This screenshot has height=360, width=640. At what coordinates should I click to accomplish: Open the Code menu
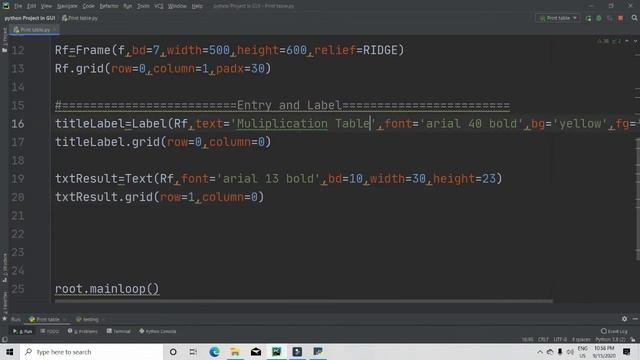(88, 6)
